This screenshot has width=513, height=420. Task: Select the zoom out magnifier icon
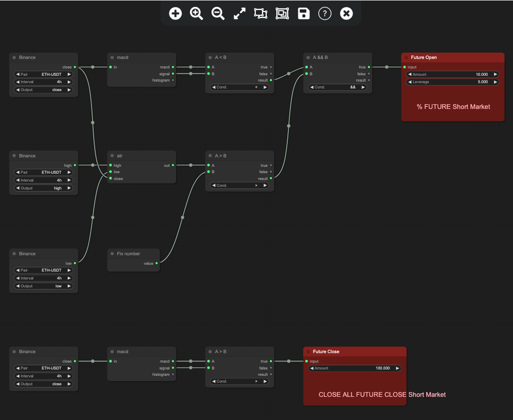(218, 13)
